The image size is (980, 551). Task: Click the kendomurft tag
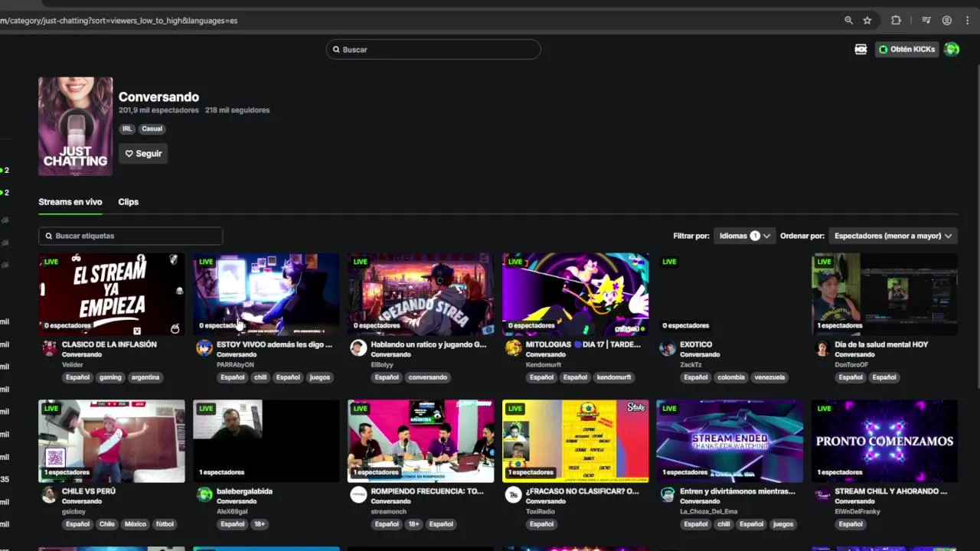tap(614, 377)
